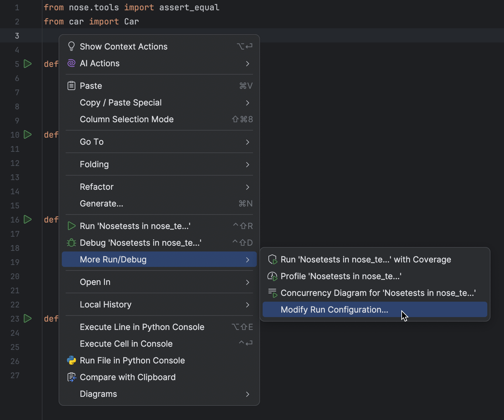The width and height of the screenshot is (504, 420).
Task: Click Generate... in the menu
Action: pos(101,203)
